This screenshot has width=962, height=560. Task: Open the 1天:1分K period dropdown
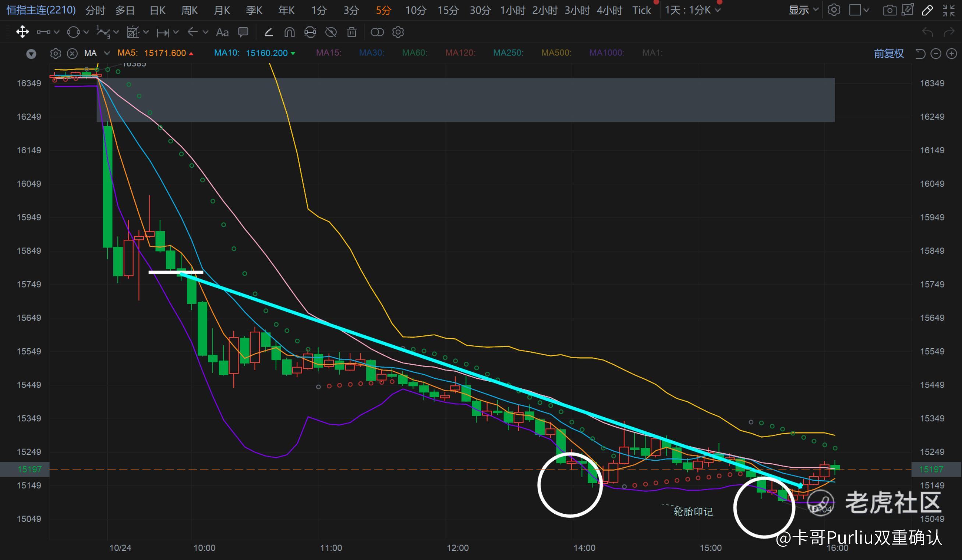[693, 10]
